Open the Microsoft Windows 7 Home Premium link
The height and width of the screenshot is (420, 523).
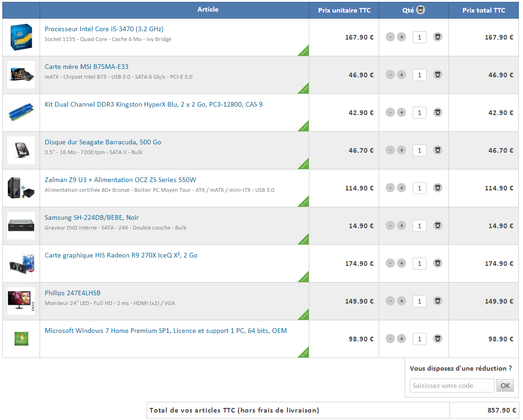(x=166, y=331)
